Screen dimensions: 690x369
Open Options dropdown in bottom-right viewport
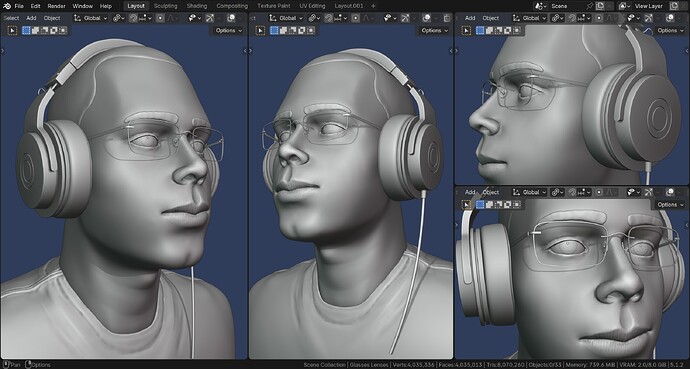[x=671, y=205]
